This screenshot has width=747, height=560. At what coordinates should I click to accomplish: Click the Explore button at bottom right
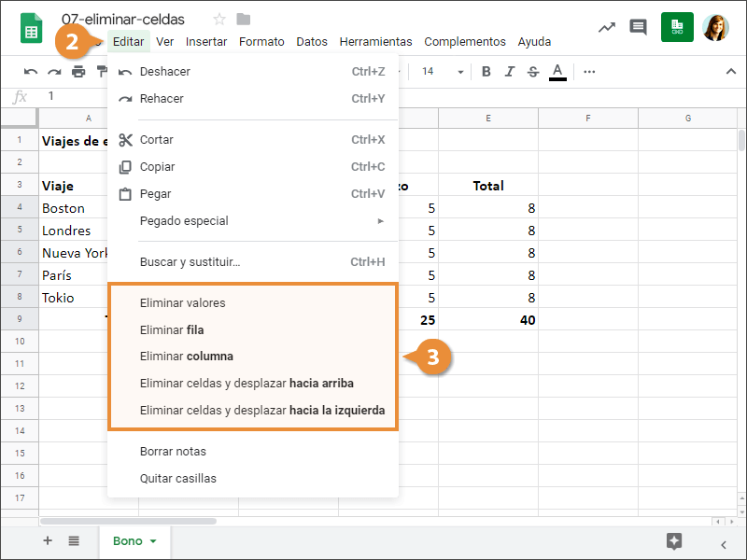[674, 541]
